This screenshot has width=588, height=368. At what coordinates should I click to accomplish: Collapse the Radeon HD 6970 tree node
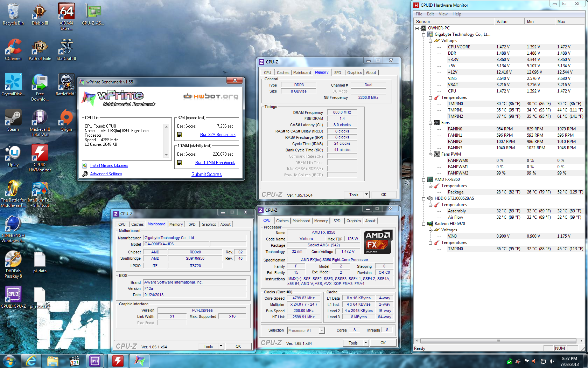[x=423, y=224]
